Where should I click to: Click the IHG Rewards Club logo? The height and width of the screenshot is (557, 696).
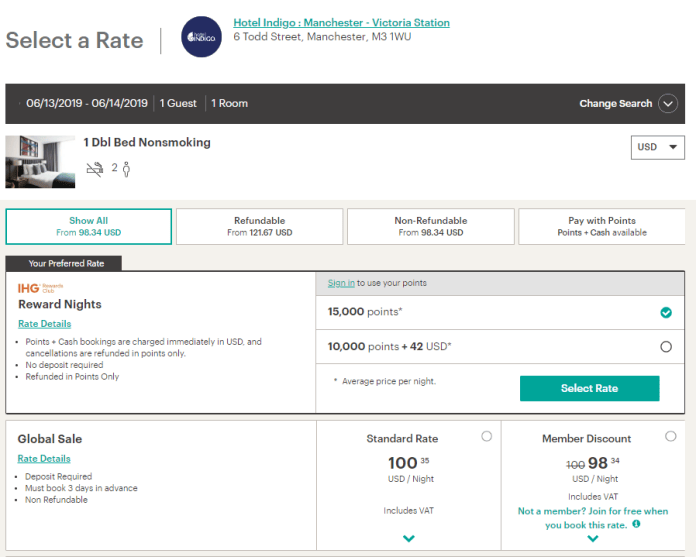[40, 288]
